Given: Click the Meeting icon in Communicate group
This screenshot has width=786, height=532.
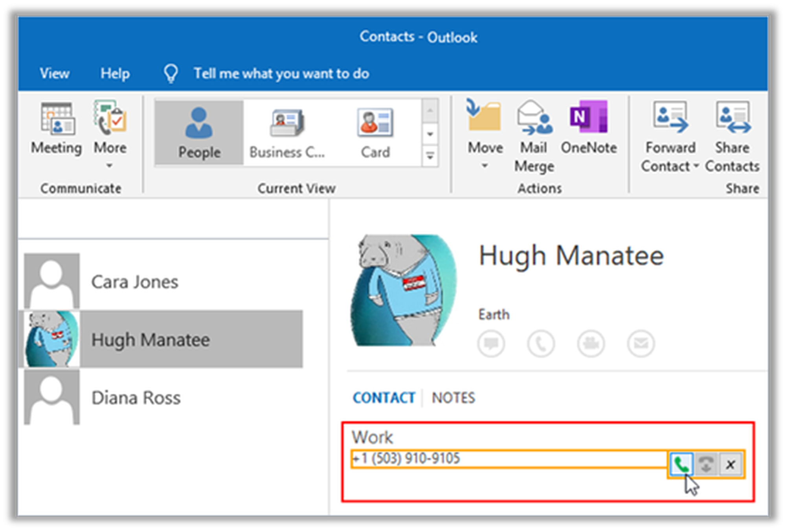Looking at the screenshot, I should tap(57, 119).
